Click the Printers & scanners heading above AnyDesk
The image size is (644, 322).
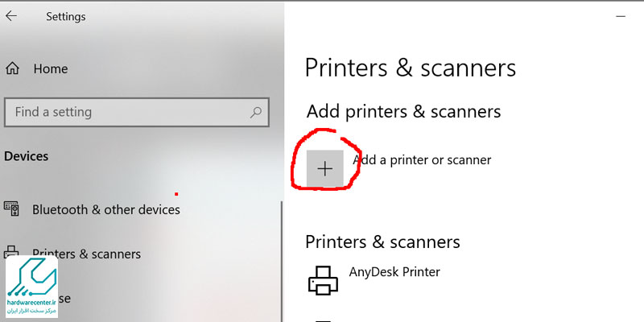pyautogui.click(x=382, y=242)
